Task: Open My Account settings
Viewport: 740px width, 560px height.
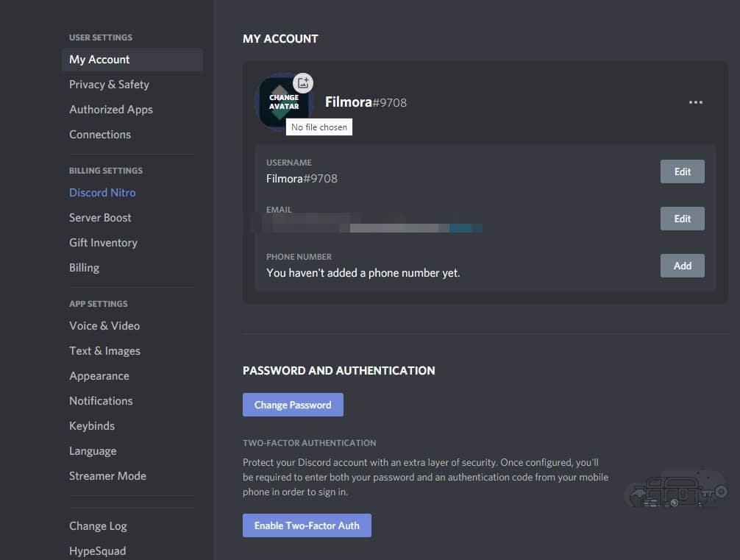Action: (x=132, y=60)
